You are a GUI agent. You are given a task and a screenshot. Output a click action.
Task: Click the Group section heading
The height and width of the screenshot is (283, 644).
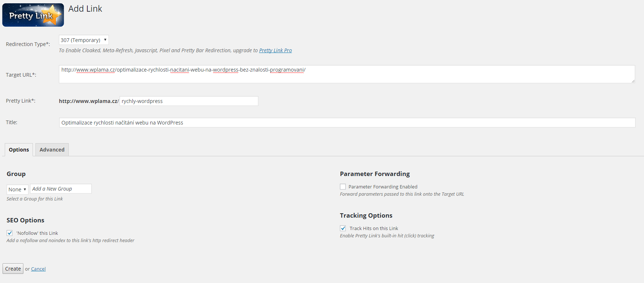[x=16, y=174]
